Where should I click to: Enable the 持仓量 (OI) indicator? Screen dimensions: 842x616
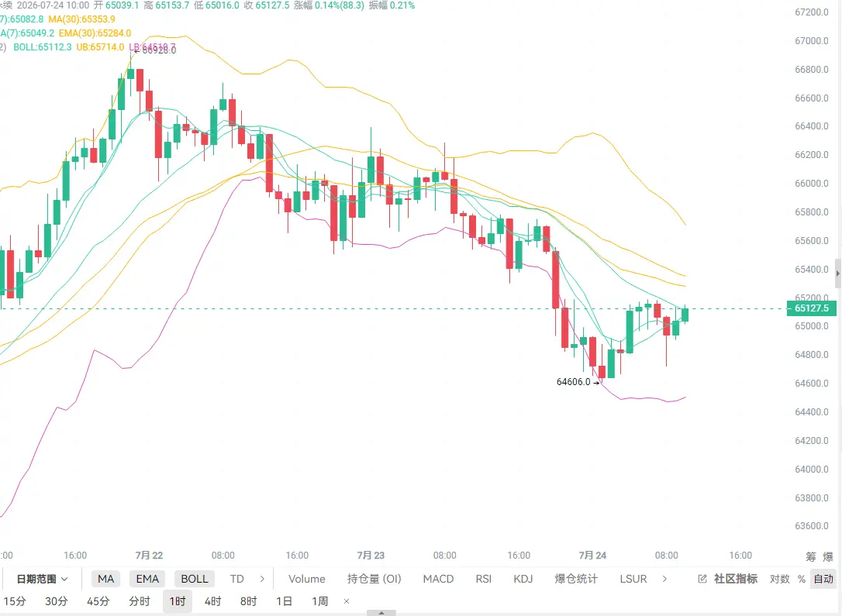374,579
